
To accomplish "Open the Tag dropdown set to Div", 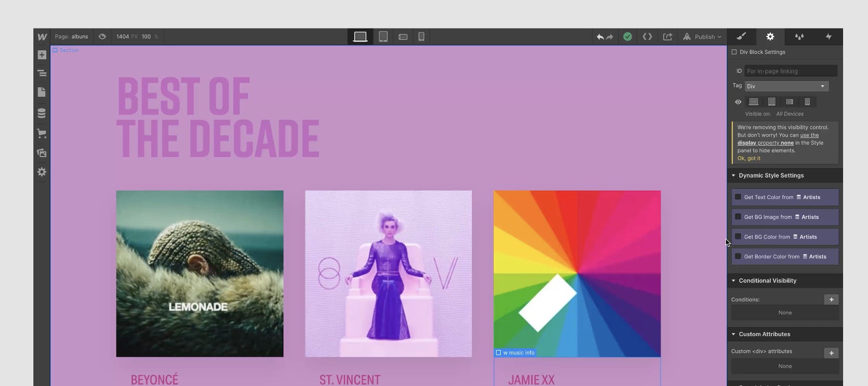I will (x=787, y=86).
